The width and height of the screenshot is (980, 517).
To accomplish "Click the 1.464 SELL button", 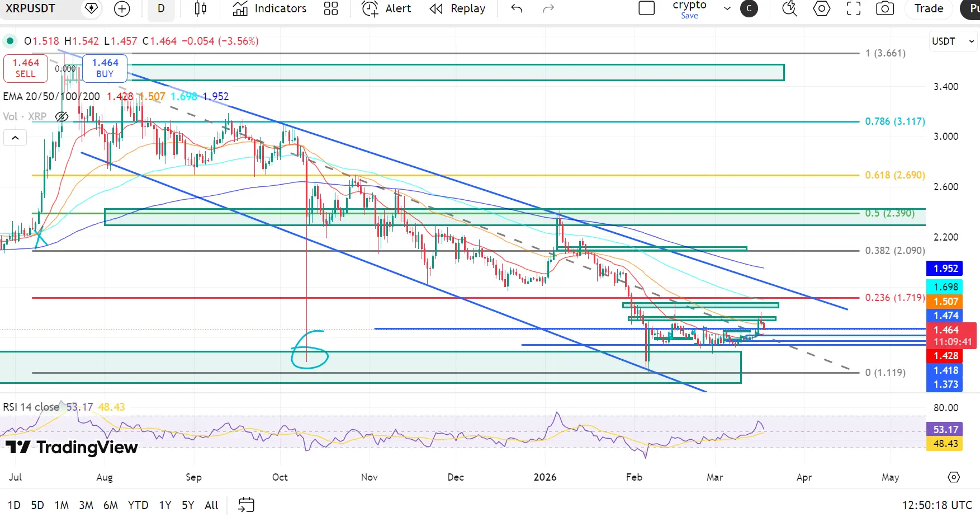I will click(26, 68).
